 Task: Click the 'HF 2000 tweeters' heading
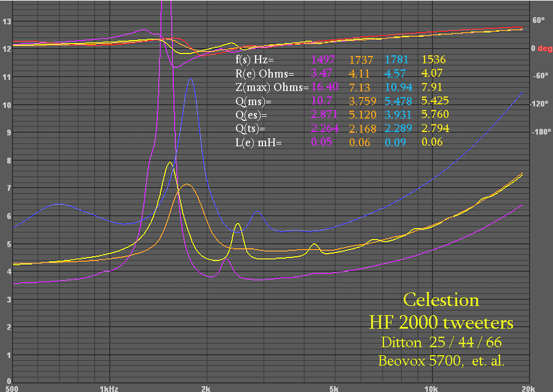click(441, 322)
